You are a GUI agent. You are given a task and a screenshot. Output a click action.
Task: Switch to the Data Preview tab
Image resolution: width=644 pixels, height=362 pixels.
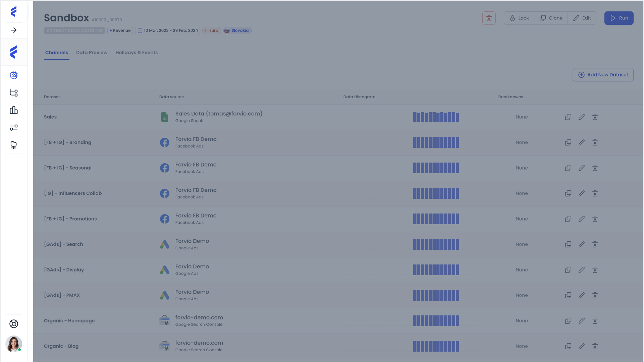pyautogui.click(x=92, y=53)
